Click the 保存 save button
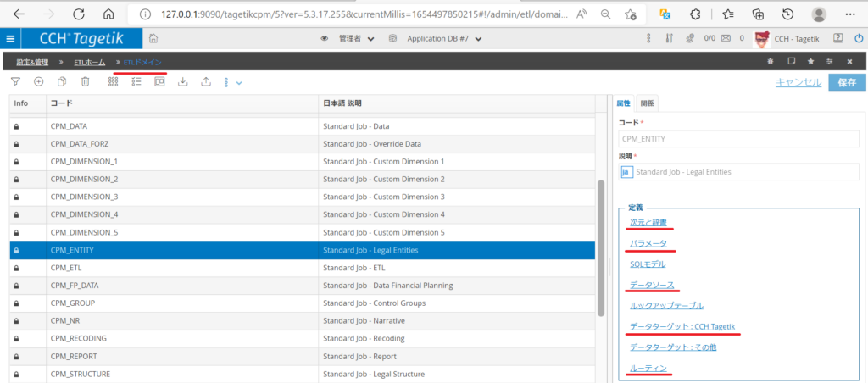The height and width of the screenshot is (383, 868). [x=846, y=82]
